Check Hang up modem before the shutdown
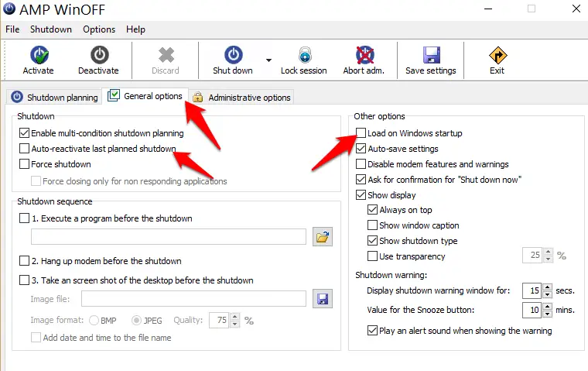 [x=25, y=260]
